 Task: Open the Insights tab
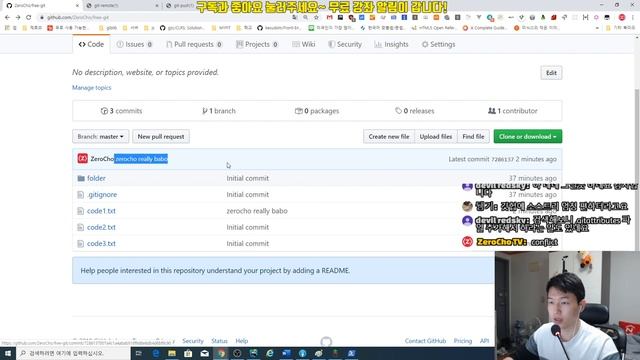[391, 44]
